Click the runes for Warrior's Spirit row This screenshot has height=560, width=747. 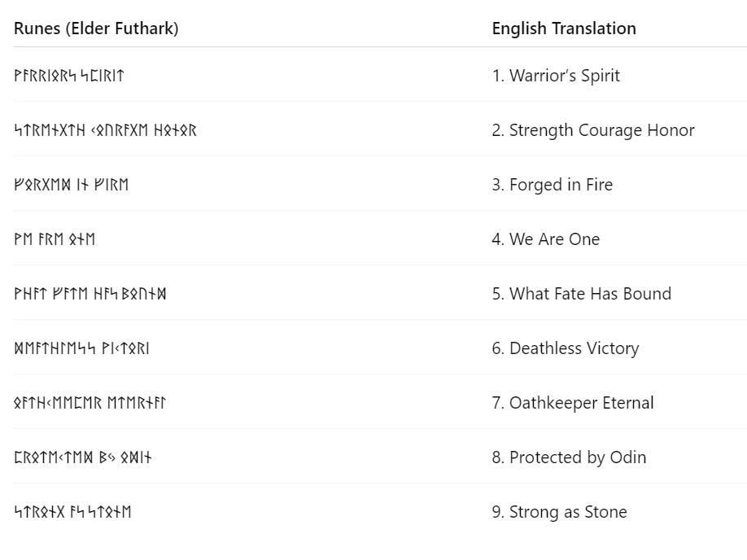click(x=69, y=76)
